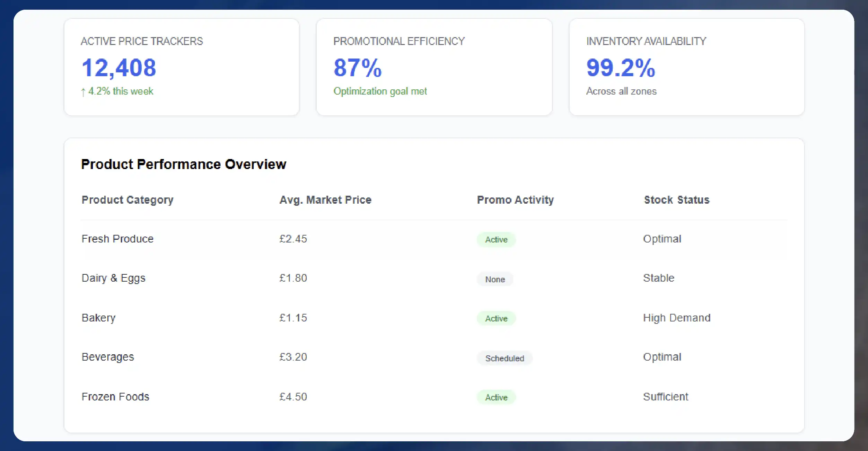This screenshot has width=868, height=451.
Task: Select the Bakery row name
Action: point(98,318)
